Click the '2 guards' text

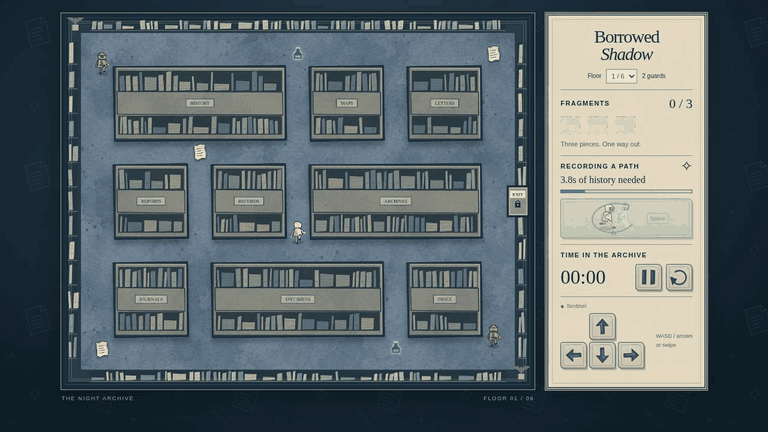click(x=653, y=76)
